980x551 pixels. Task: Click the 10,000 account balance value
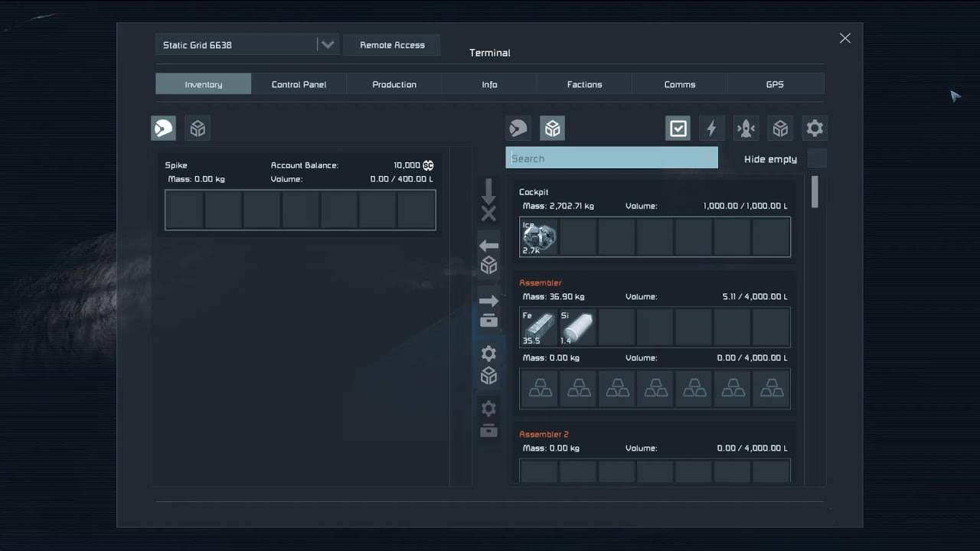tap(407, 165)
